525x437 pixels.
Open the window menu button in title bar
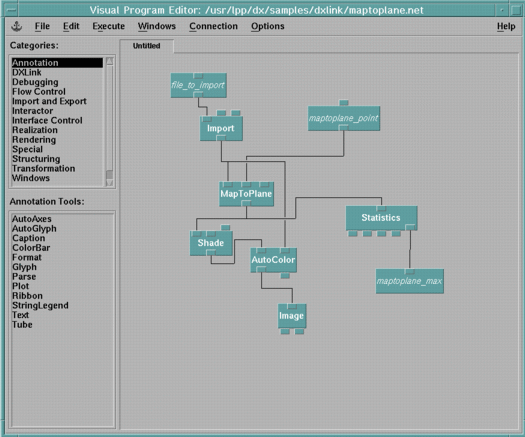[x=11, y=10]
